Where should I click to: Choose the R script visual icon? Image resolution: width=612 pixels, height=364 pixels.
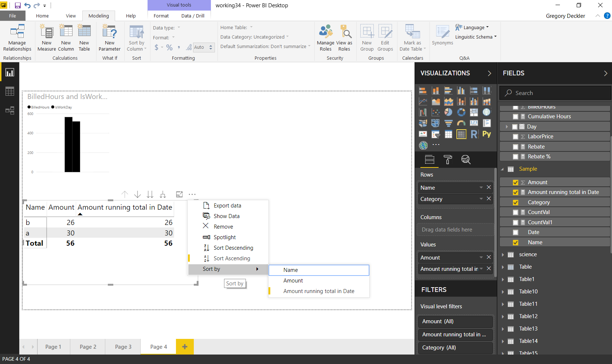point(474,134)
